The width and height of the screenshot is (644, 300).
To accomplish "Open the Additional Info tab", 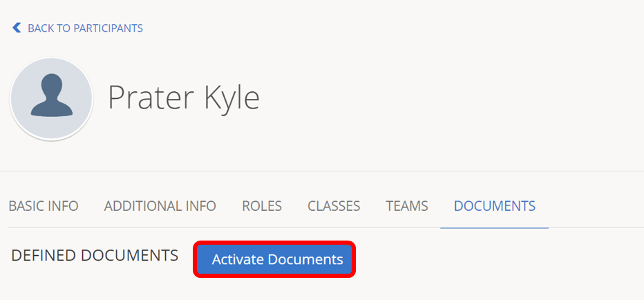I will point(160,206).
